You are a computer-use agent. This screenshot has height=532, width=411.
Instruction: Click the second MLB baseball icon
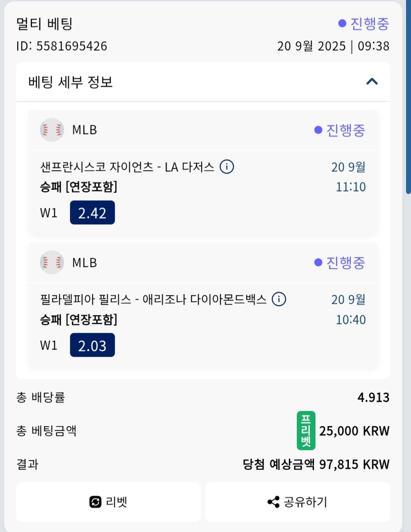(52, 262)
